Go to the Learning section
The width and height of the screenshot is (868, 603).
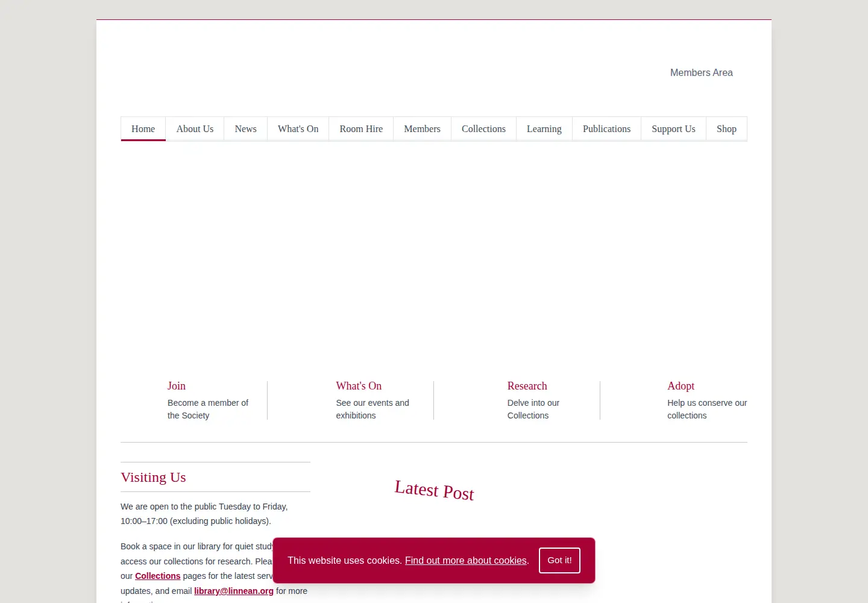(x=544, y=129)
